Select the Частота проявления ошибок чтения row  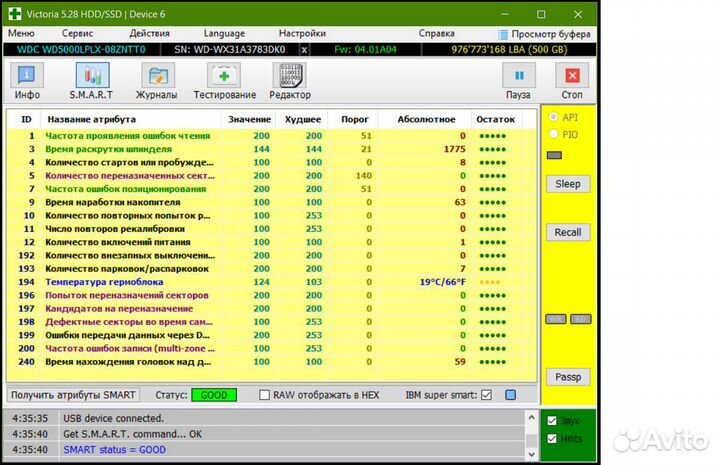pos(271,136)
